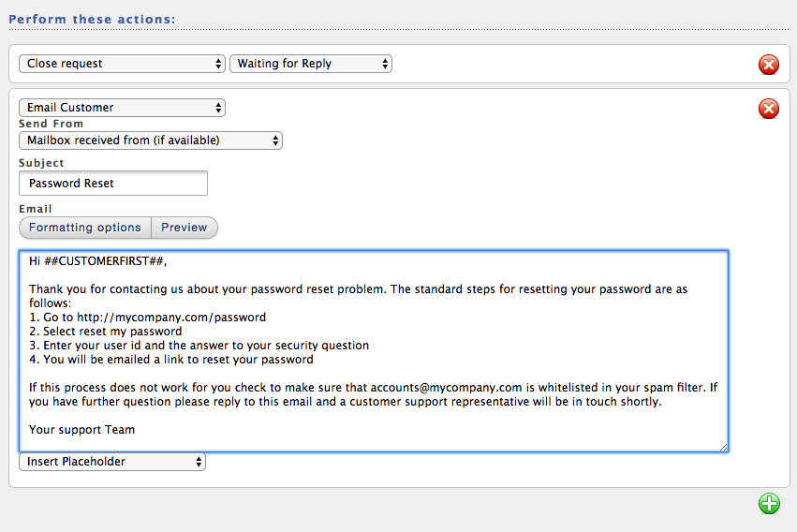
Task: Add a new action with green plus
Action: (x=769, y=504)
